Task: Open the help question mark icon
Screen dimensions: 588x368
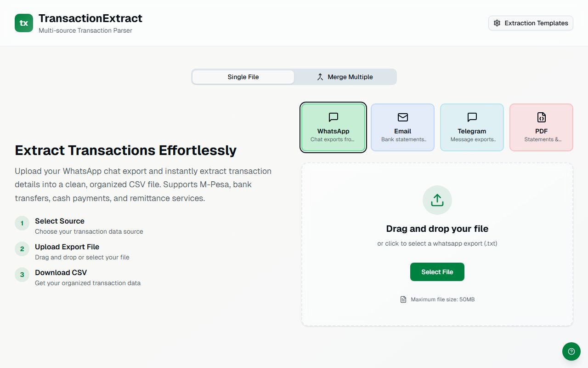Action: [x=571, y=351]
